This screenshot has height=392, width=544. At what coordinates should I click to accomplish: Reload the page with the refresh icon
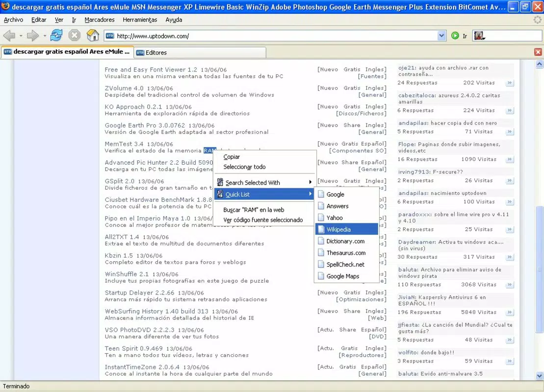point(56,35)
